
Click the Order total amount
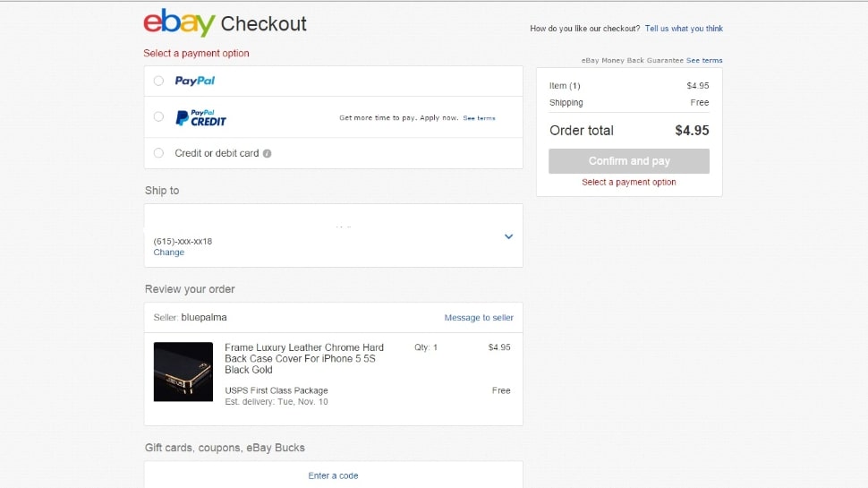pos(692,130)
